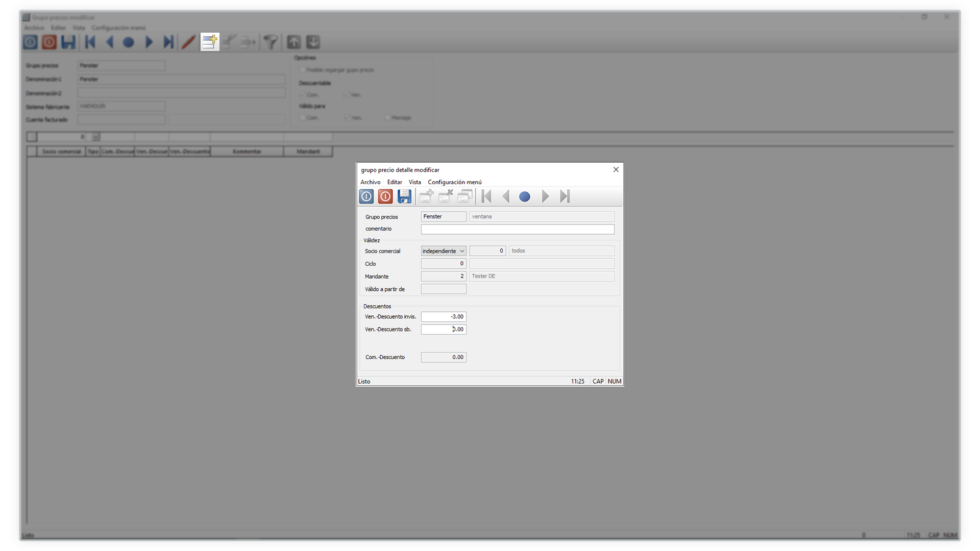
Task: Save with the floppy disk icon in the dialog
Action: pos(404,196)
